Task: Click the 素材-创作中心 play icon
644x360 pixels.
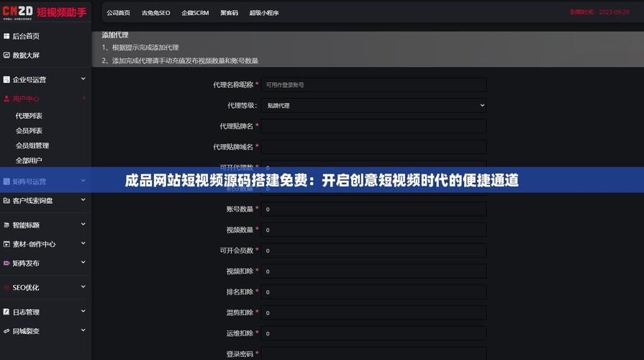Action: click(6, 244)
